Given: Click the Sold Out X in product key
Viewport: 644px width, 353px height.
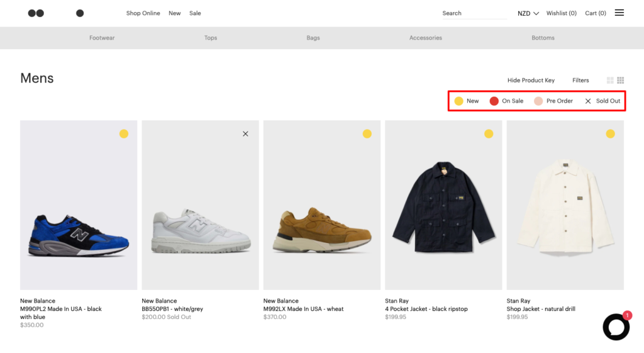Looking at the screenshot, I should [588, 101].
